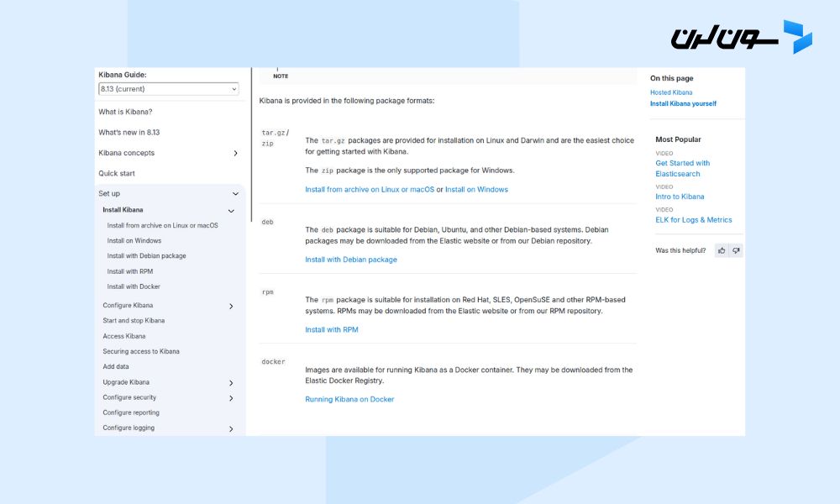
Task: Open Configure reporting in sidebar
Action: click(131, 413)
